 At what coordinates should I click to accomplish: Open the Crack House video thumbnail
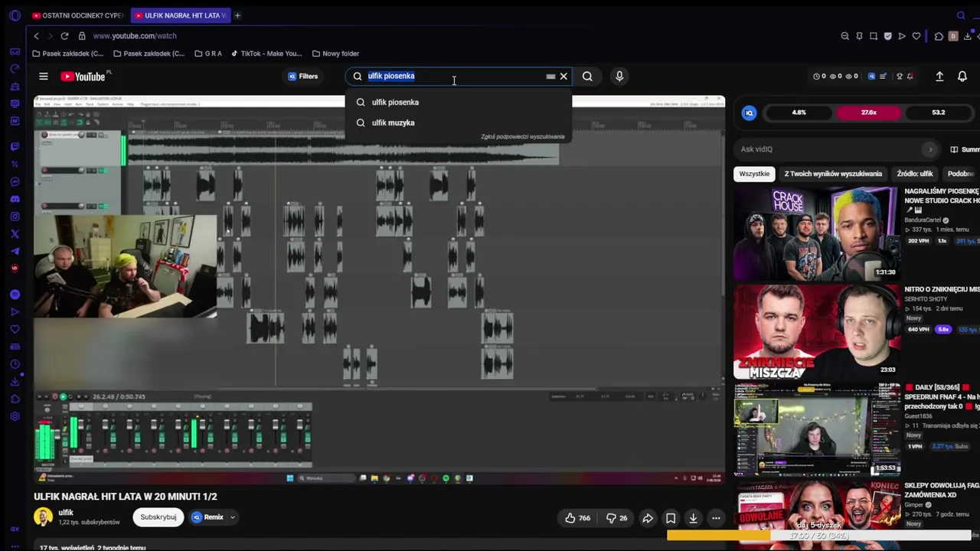click(816, 233)
